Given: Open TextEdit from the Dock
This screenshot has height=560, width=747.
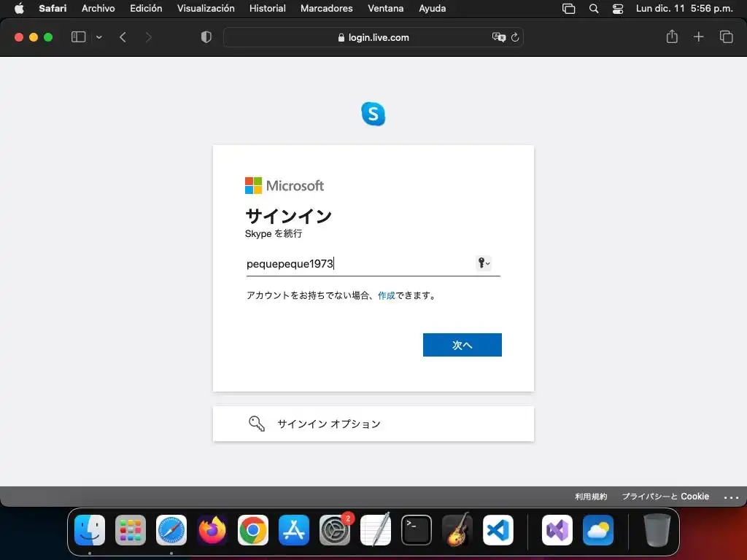Looking at the screenshot, I should (x=376, y=530).
